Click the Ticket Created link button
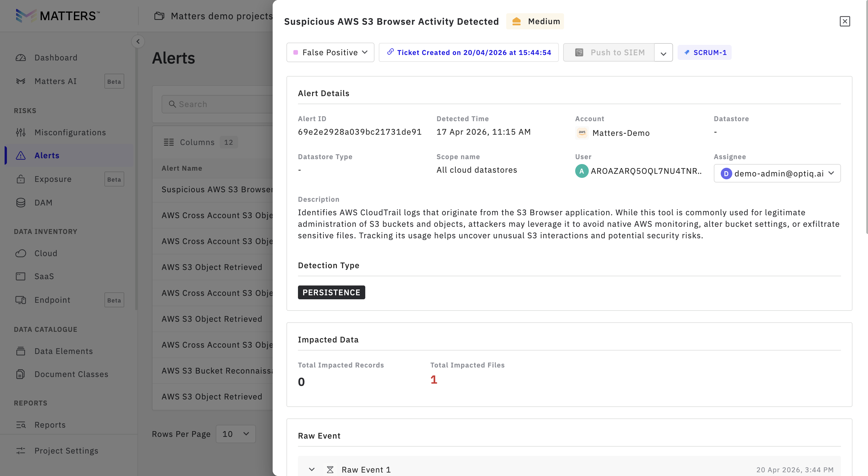This screenshot has height=476, width=868. [x=469, y=52]
